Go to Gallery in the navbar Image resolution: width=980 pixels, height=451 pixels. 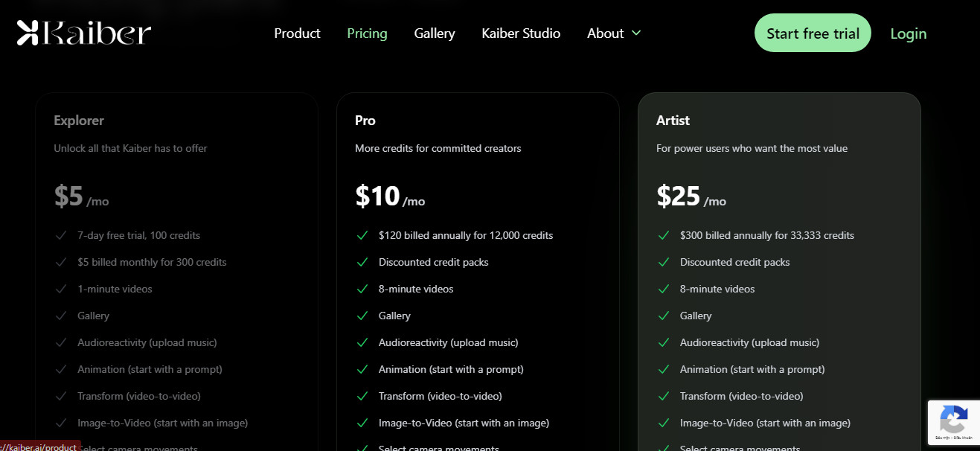coord(435,33)
